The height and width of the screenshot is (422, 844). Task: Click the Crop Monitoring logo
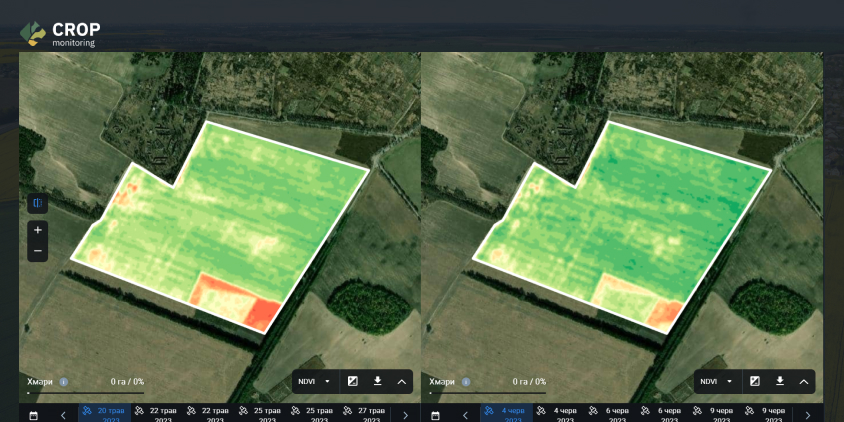click(60, 34)
